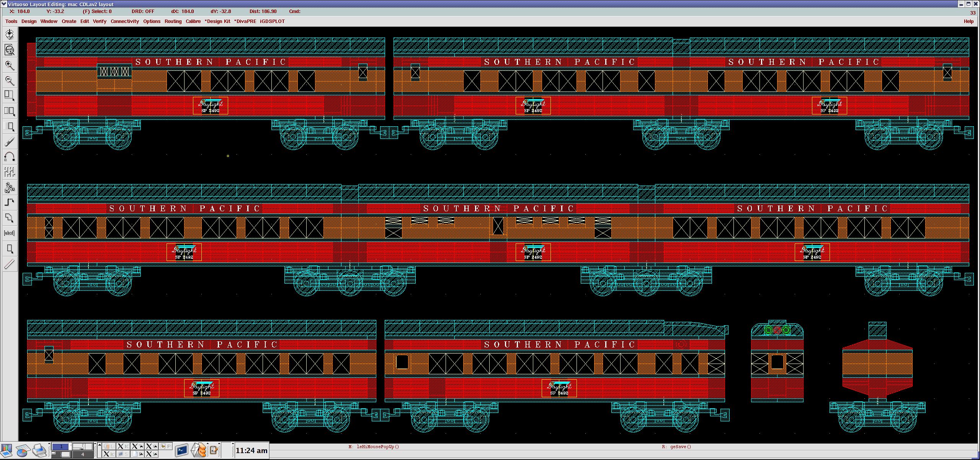Image resolution: width=980 pixels, height=460 pixels.
Task: Click the 11:24 am taskbar clock
Action: click(252, 450)
